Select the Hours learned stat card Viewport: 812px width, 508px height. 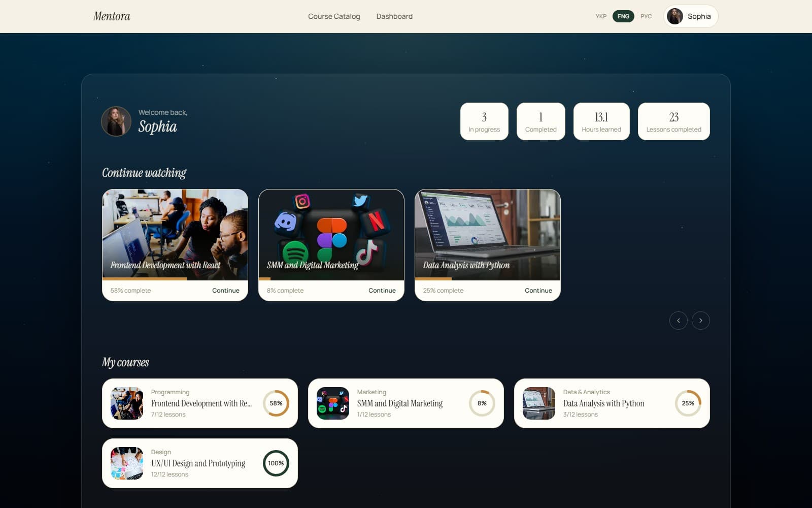pyautogui.click(x=601, y=121)
